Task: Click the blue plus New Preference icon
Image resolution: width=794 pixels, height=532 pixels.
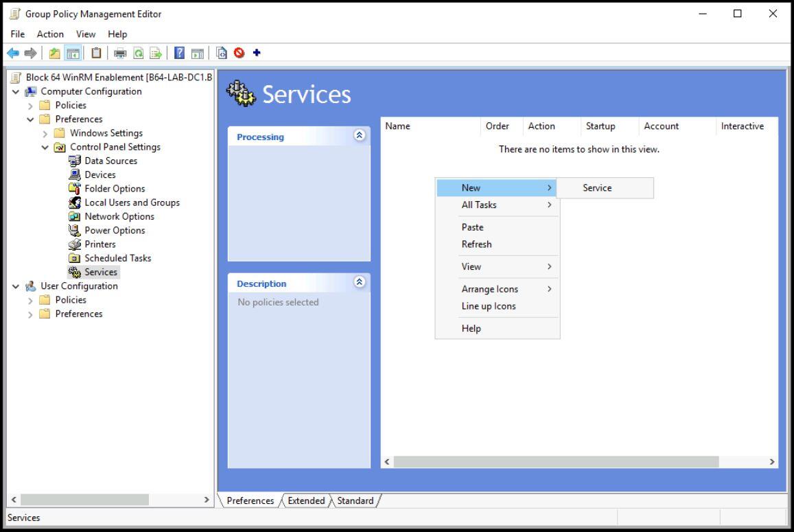Action: coord(257,53)
